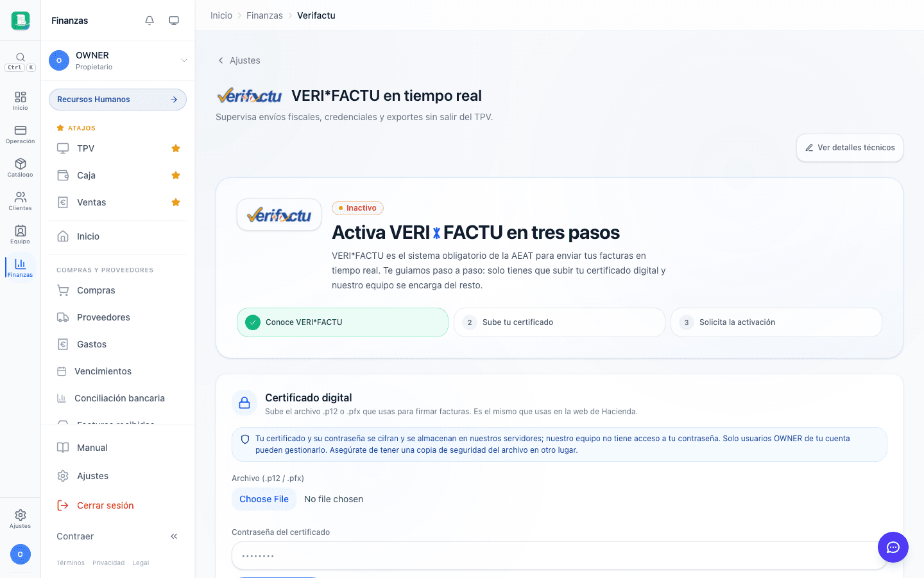Switch to Recursos Humanos module
The width and height of the screenshot is (924, 578).
click(118, 100)
